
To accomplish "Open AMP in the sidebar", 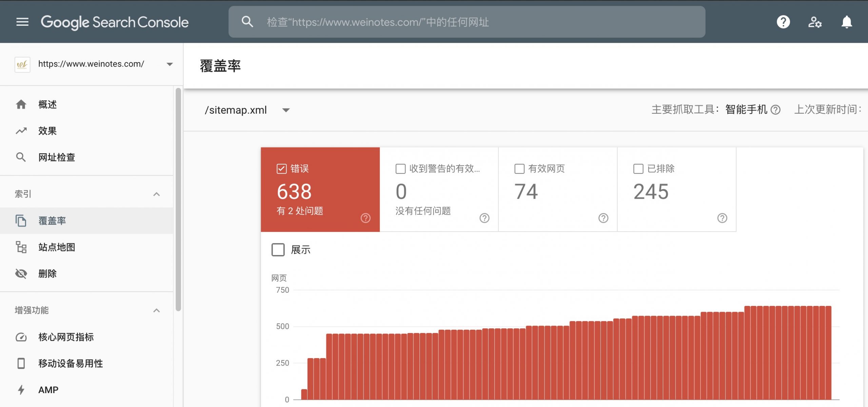I will 87,390.
